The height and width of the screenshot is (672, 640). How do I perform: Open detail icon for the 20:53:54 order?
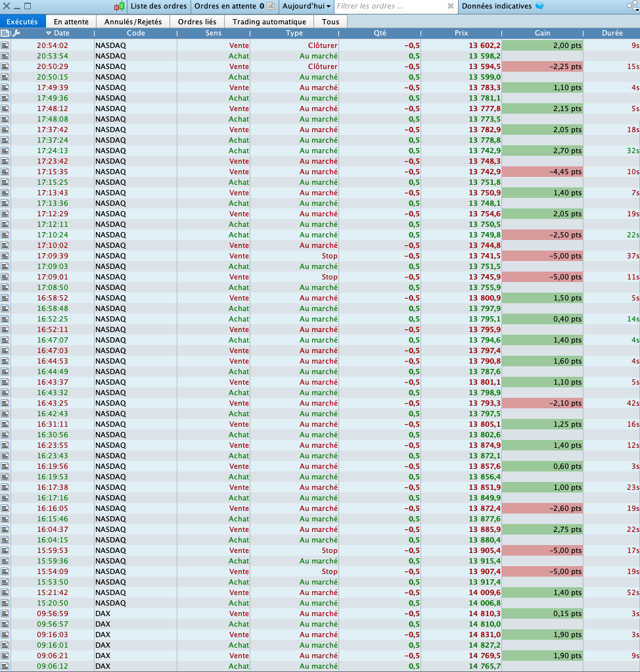pyautogui.click(x=5, y=56)
